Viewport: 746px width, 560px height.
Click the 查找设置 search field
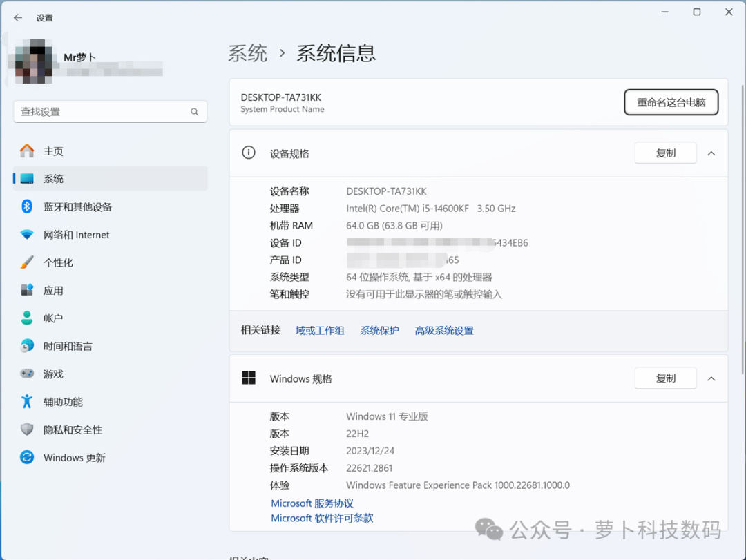(111, 112)
